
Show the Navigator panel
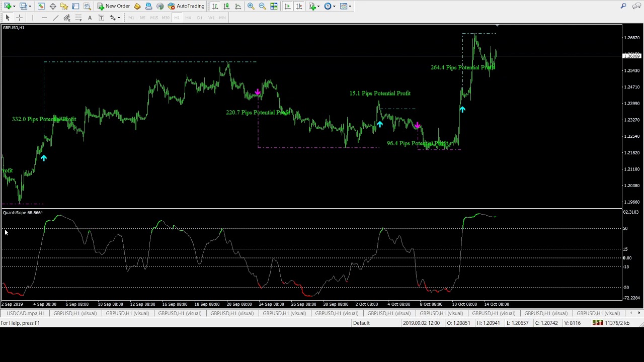[x=64, y=6]
